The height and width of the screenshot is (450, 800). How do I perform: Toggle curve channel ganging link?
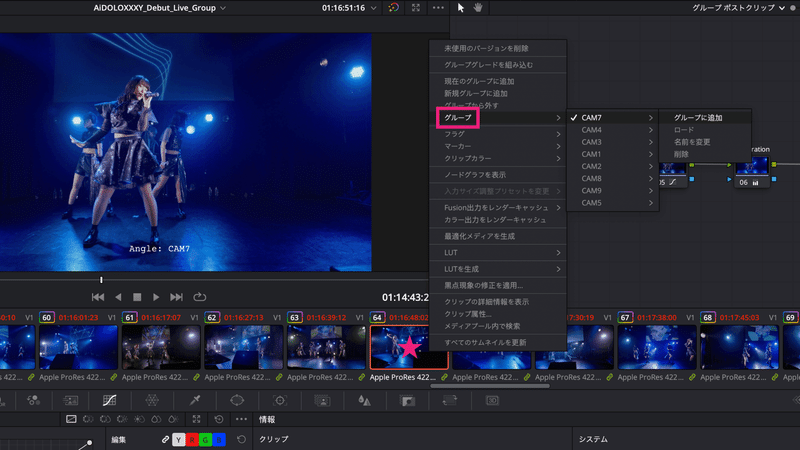tap(165, 439)
